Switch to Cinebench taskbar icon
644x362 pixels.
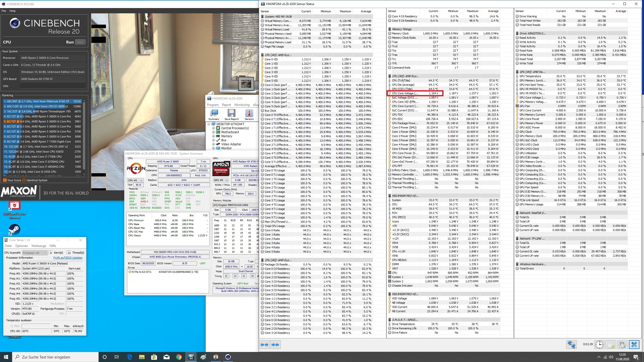point(228,357)
